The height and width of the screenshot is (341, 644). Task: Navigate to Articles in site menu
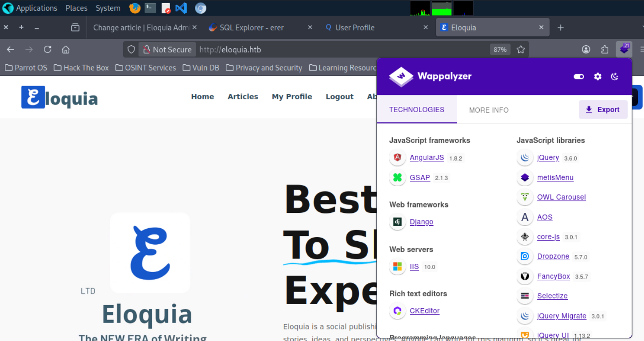pyautogui.click(x=243, y=97)
